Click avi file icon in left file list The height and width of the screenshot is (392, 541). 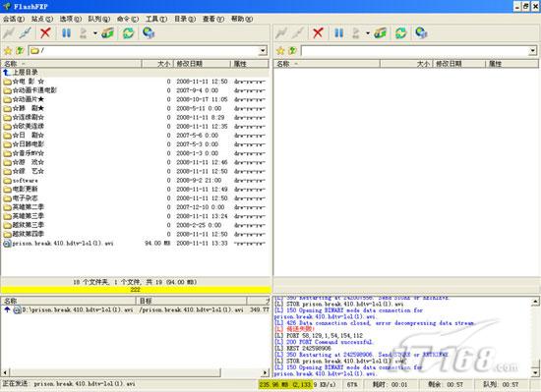pos(7,244)
